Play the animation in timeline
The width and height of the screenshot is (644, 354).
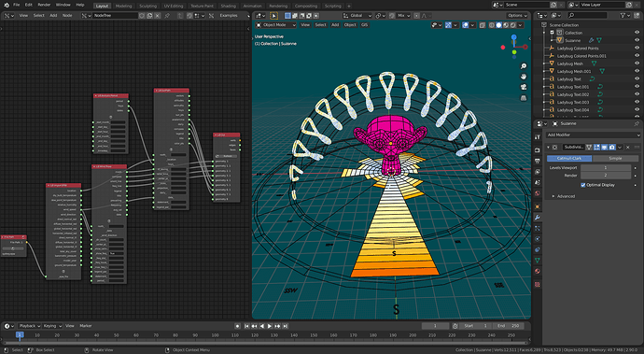tap(270, 326)
